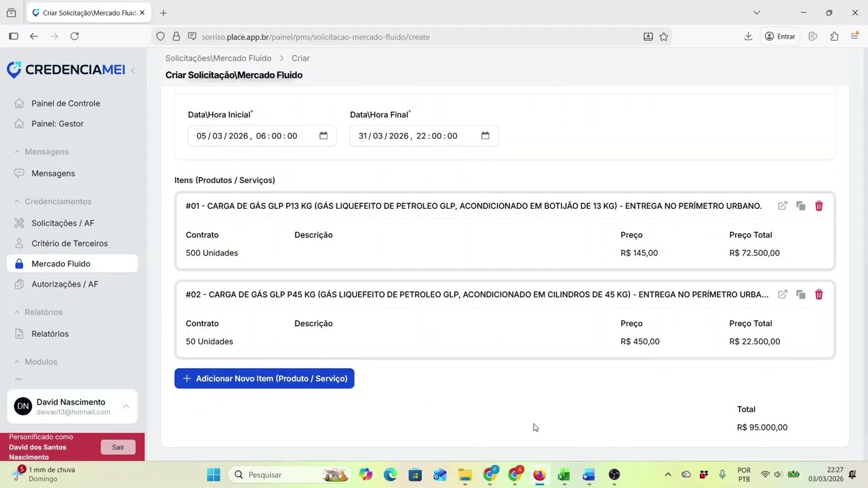Viewport: 868px width, 488px height.
Task: Open OBS Studio from taskbar
Action: [x=614, y=475]
